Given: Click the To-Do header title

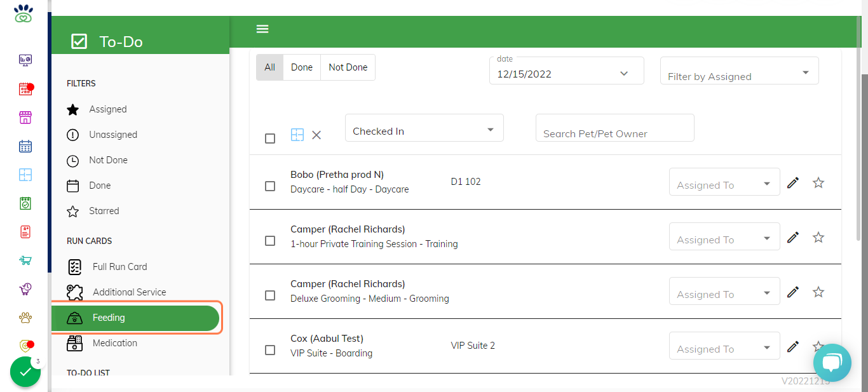Looking at the screenshot, I should coord(121,42).
